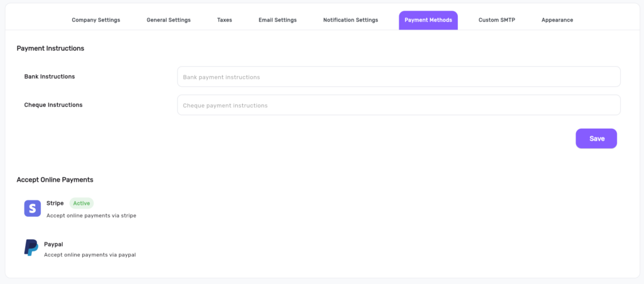Click the Stripe logo icon
This screenshot has height=284, width=644.
click(x=33, y=209)
